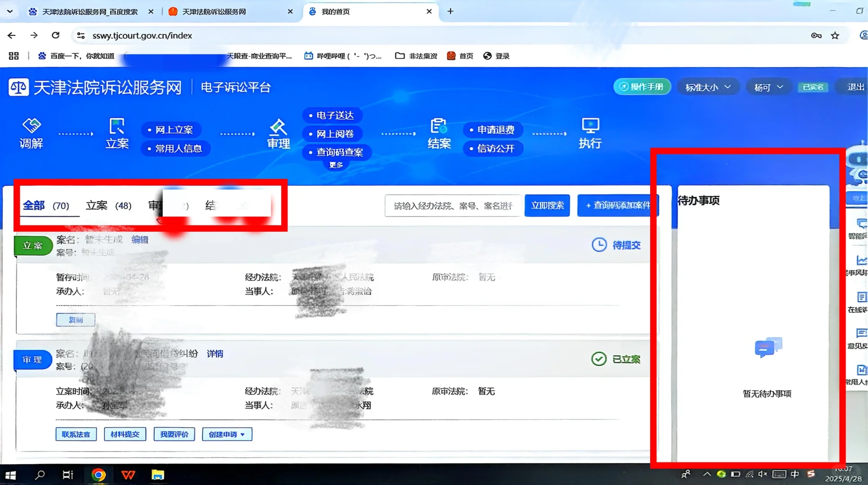This screenshot has height=485, width=868.
Task: Click the clock icon next to 待提交
Action: point(599,245)
